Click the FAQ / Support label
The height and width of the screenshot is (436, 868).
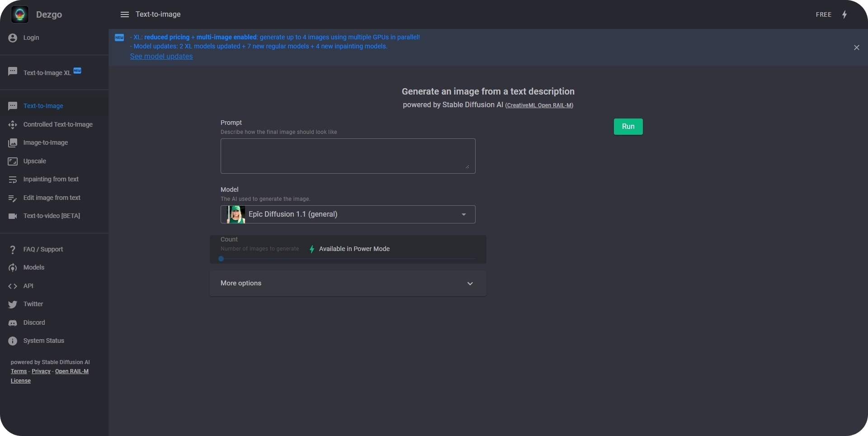tap(43, 250)
